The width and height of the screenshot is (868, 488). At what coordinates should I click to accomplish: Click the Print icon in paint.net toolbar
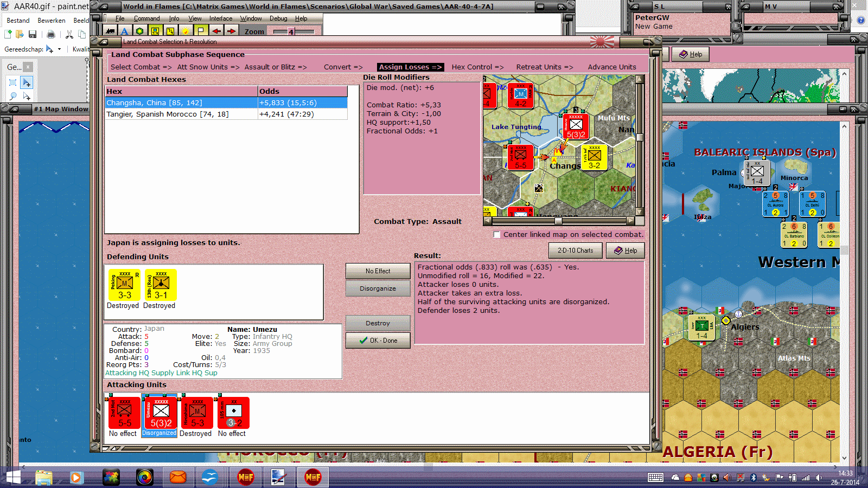coord(50,35)
